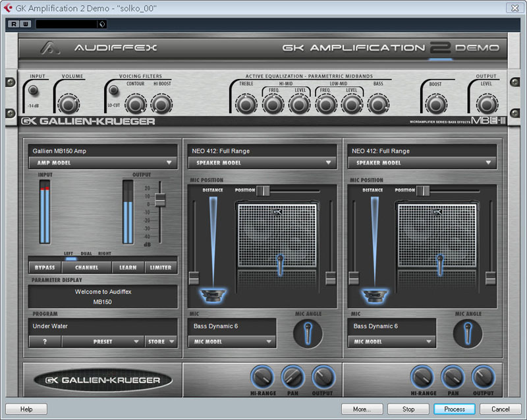Screen dimensions: 527x420
Task: Close the GK Amplification 2 Demo window
Action: (514, 8)
